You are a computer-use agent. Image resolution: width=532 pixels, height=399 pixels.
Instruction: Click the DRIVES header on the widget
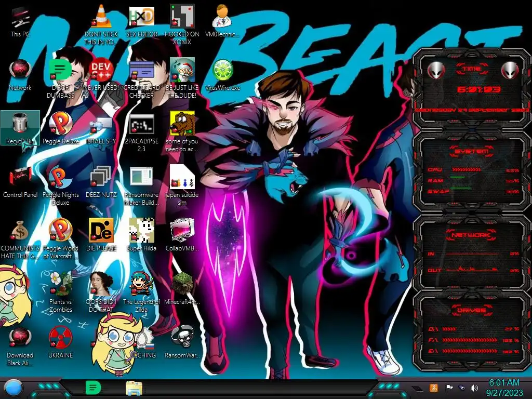pos(472,310)
